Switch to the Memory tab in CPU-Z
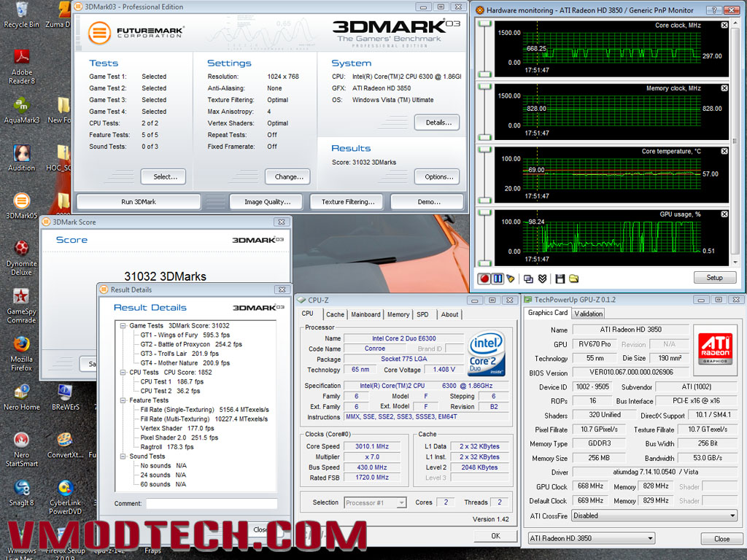 pos(398,315)
